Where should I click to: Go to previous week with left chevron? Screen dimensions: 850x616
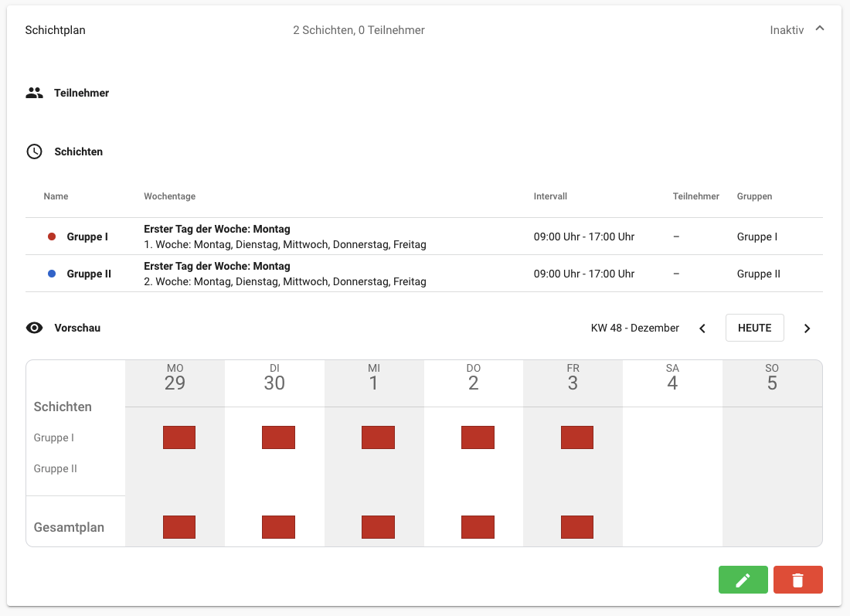click(702, 328)
